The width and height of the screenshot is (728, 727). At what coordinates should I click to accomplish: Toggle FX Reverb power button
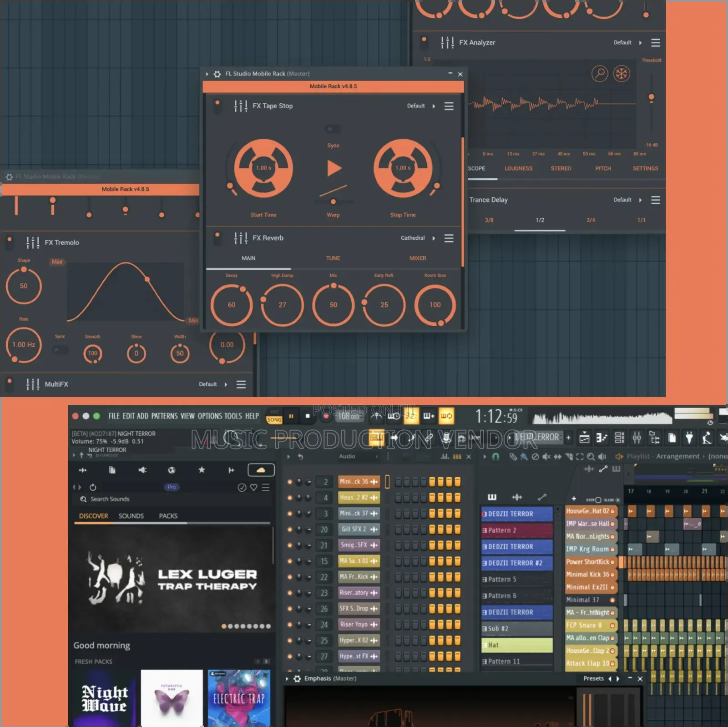point(217,238)
